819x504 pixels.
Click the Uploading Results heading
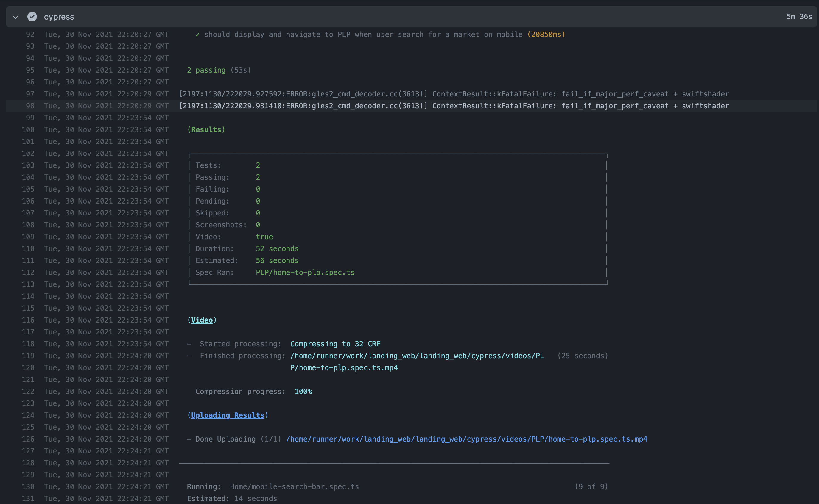227,415
